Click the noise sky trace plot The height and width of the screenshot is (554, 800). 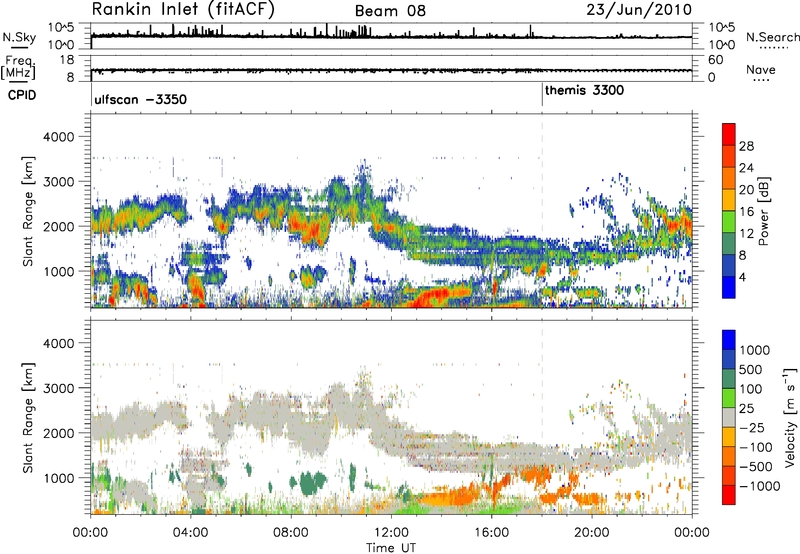[x=391, y=36]
